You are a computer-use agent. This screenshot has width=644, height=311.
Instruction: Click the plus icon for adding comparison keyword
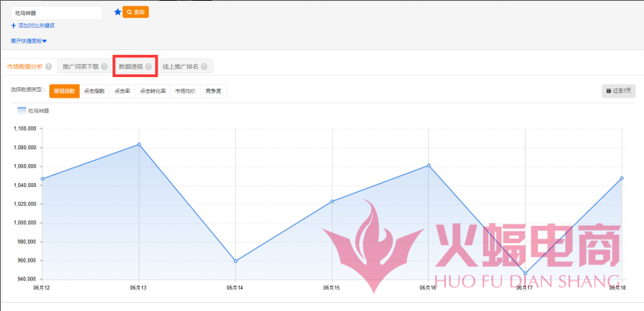(13, 25)
